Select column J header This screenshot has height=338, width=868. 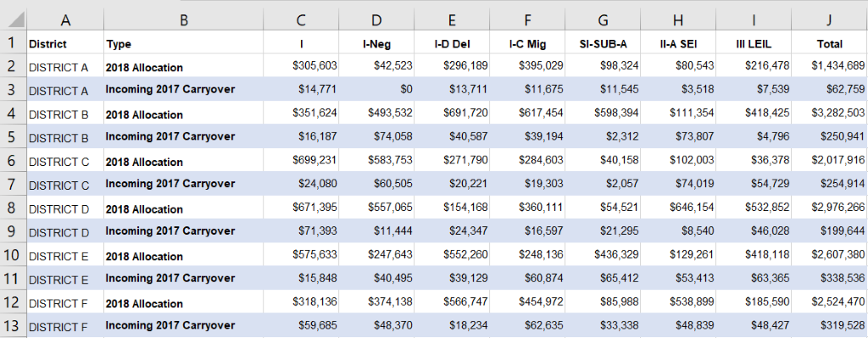click(x=829, y=20)
